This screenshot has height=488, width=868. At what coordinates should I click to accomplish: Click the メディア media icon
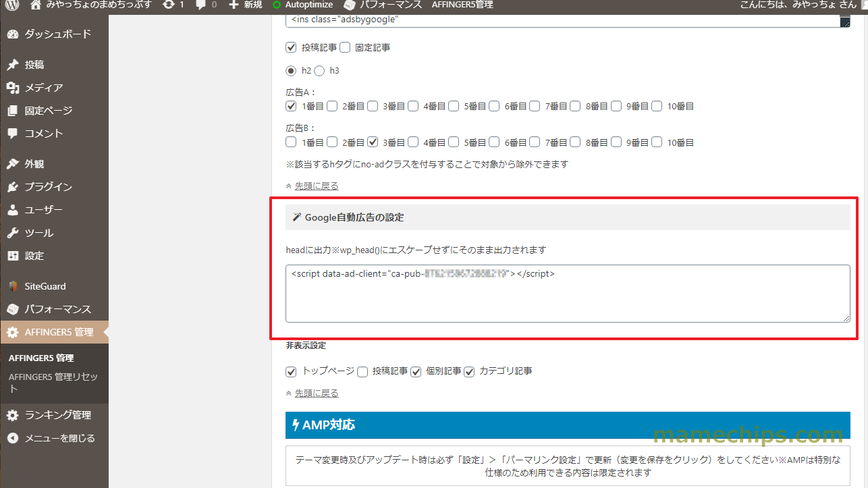[12, 88]
